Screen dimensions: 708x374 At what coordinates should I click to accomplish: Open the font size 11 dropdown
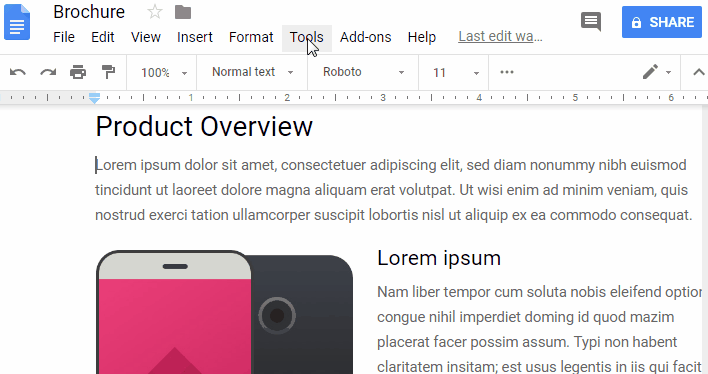[455, 73]
